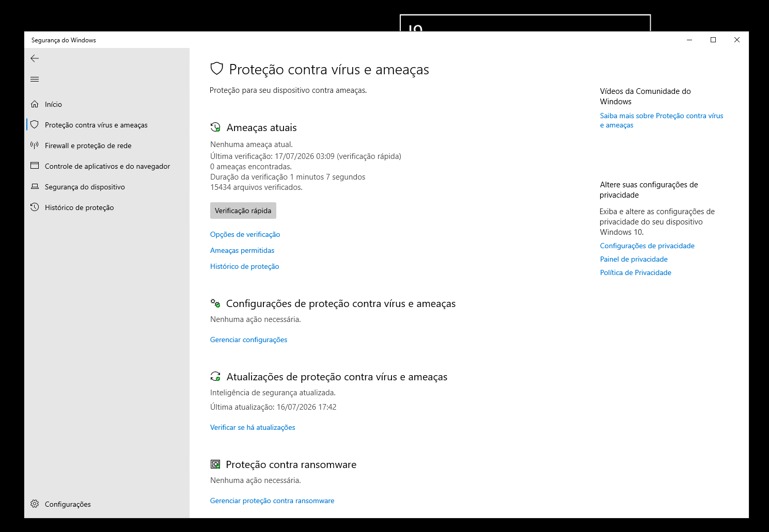Click the ransomware protection icon

pyautogui.click(x=215, y=464)
